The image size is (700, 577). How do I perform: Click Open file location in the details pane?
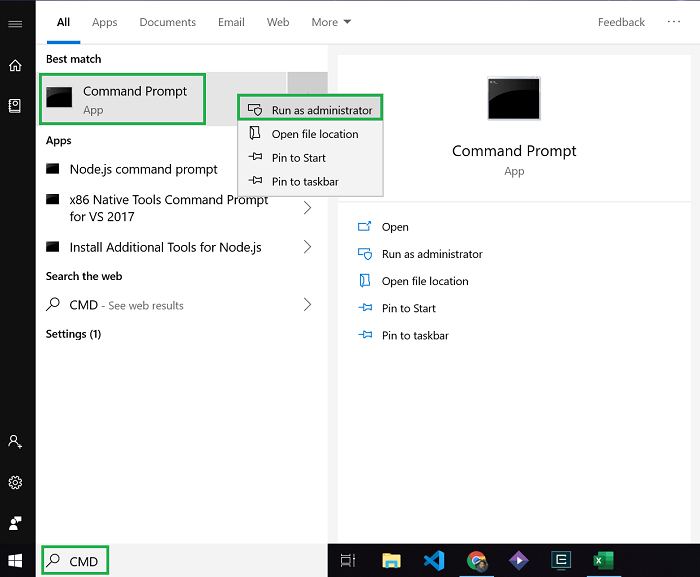pos(425,281)
